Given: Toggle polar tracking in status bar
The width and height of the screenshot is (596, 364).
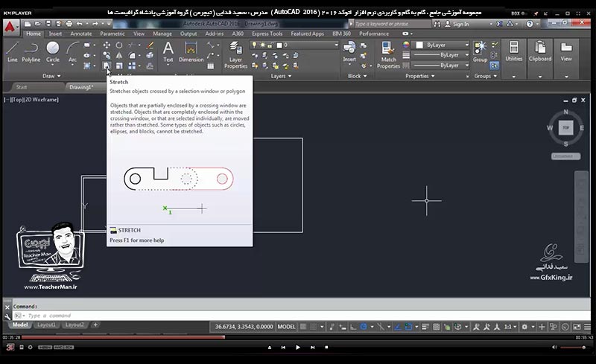Looking at the screenshot, I should [364, 327].
